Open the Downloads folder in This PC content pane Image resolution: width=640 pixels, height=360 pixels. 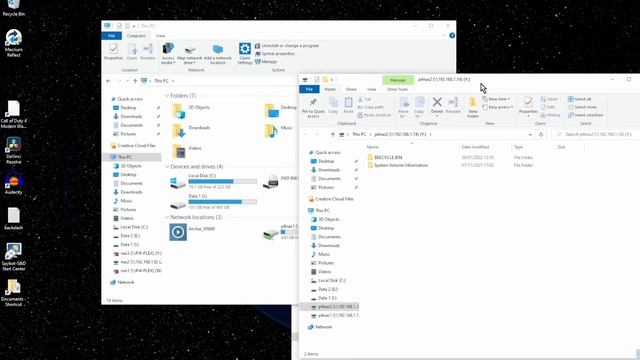(191, 131)
